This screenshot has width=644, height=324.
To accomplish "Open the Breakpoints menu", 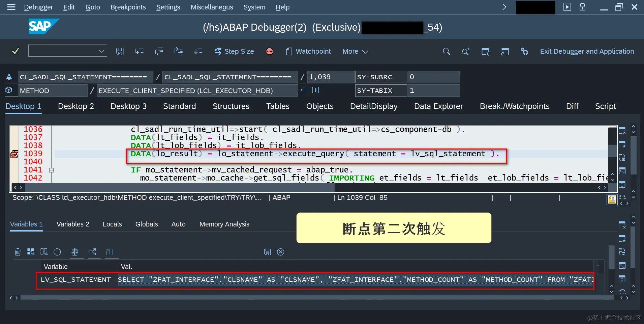I will click(128, 7).
